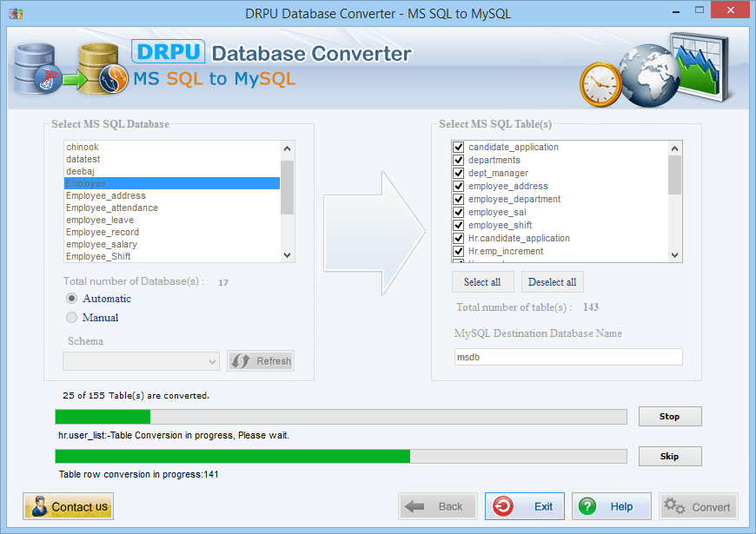The width and height of the screenshot is (756, 534).
Task: Open Help via its label
Action: (x=621, y=506)
